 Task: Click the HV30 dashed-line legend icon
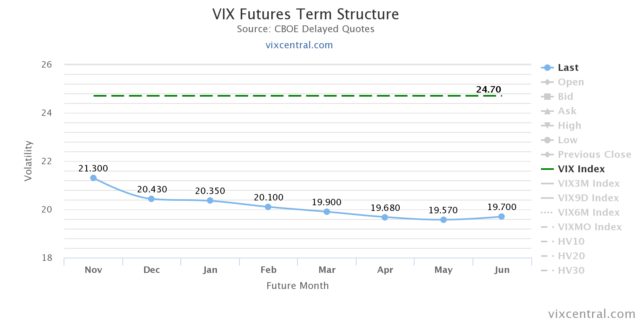tap(547, 270)
